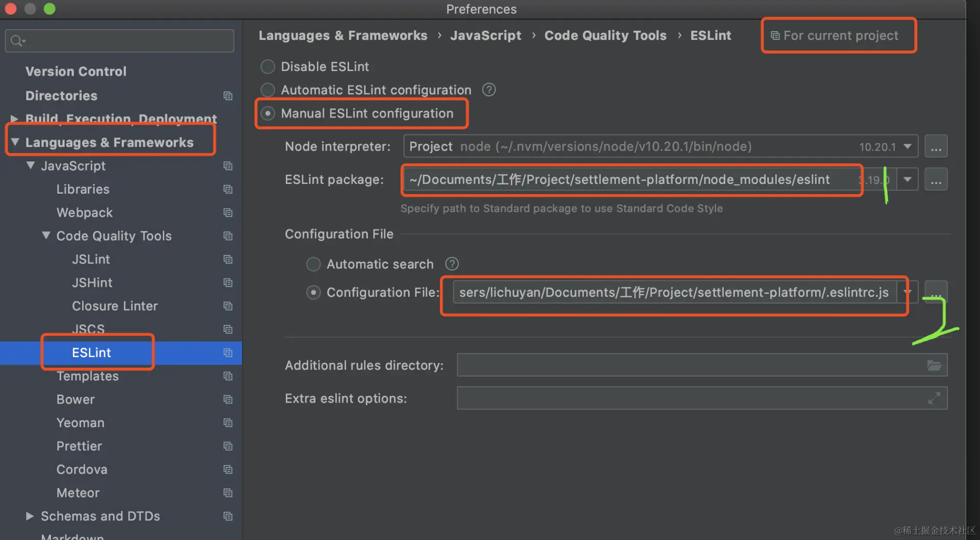The width and height of the screenshot is (980, 540).
Task: Open Node interpreter dropdown
Action: click(x=908, y=147)
